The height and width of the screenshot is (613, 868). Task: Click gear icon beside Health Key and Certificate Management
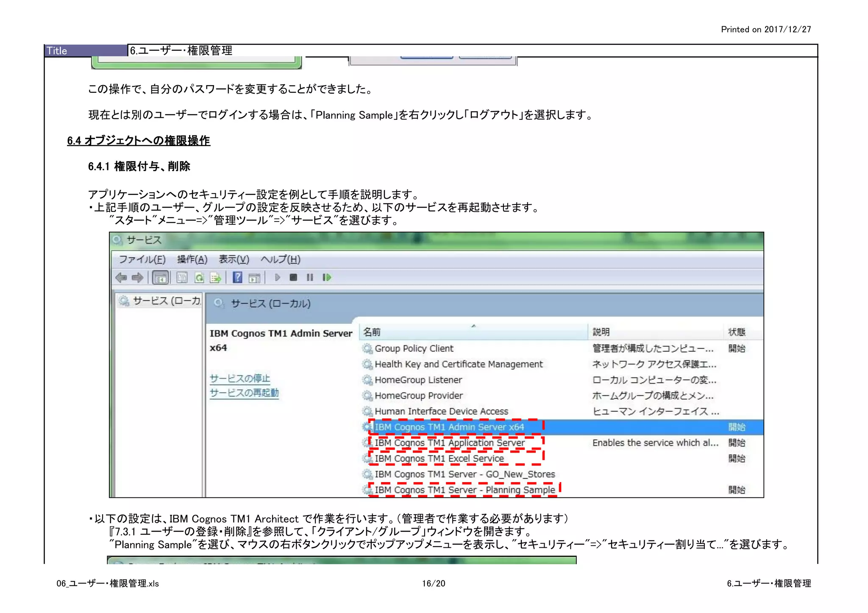click(x=367, y=364)
